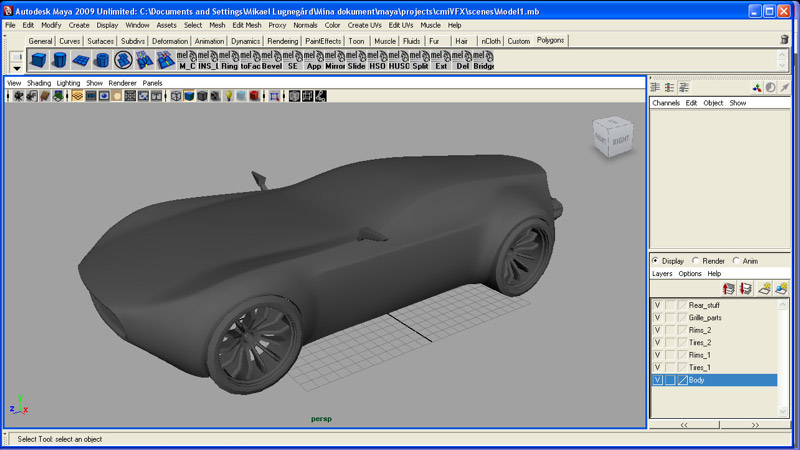Viewport: 800px width, 450px height.
Task: Toggle visibility of Tires_2 layer
Action: tap(657, 342)
